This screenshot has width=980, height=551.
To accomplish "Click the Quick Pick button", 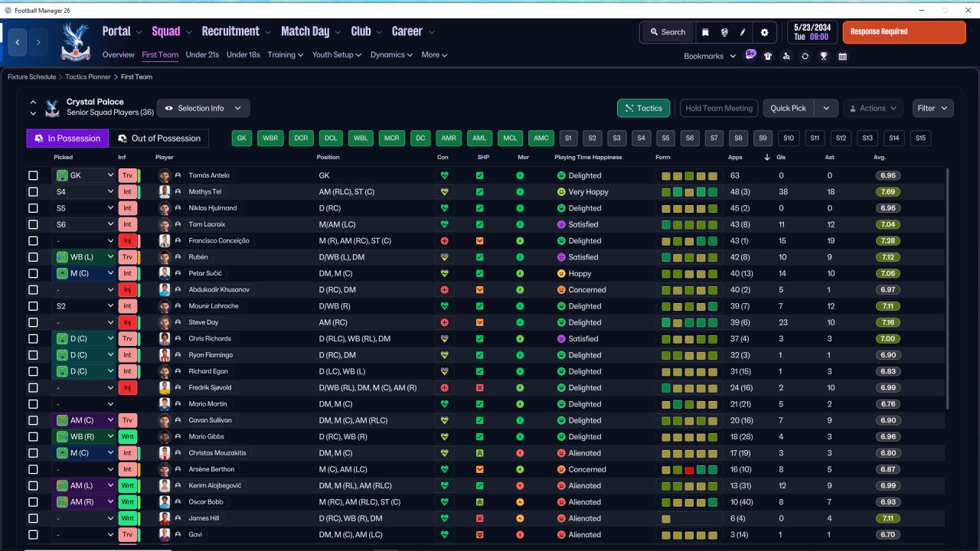I will click(789, 108).
